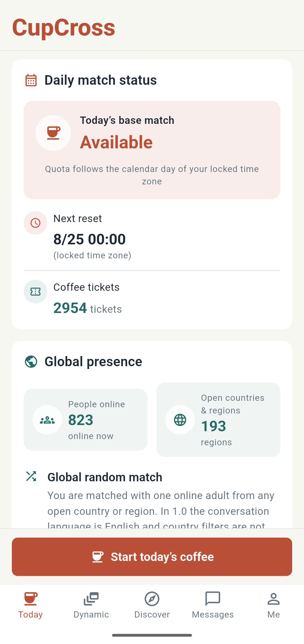Open the People online 823 card
Image resolution: width=304 pixels, height=644 pixels.
pyautogui.click(x=86, y=420)
